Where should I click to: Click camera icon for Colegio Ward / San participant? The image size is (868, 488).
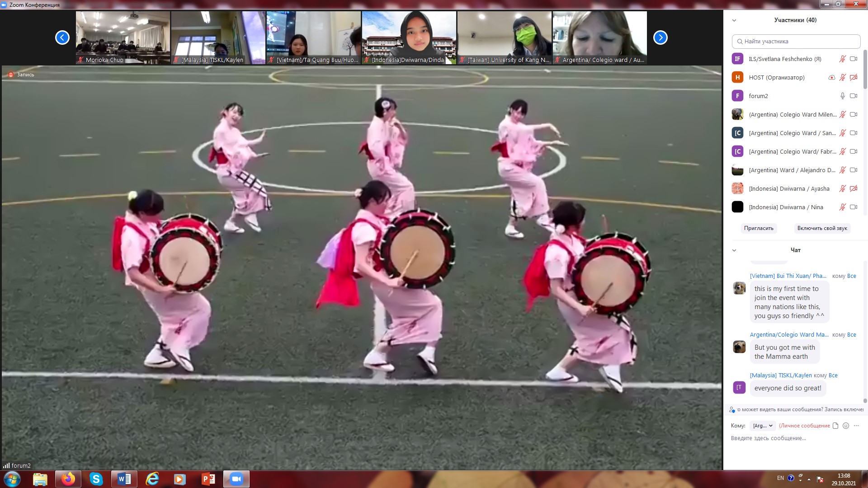(x=854, y=133)
